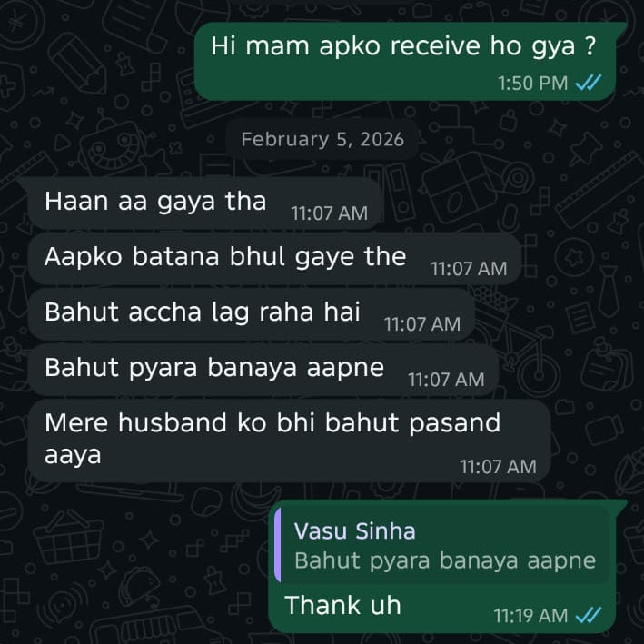Tap the Vasu Sinha name in quoted reply

tap(355, 530)
